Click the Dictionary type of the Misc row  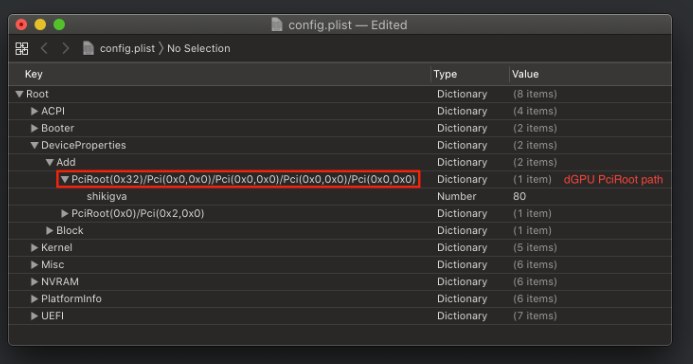click(x=462, y=265)
